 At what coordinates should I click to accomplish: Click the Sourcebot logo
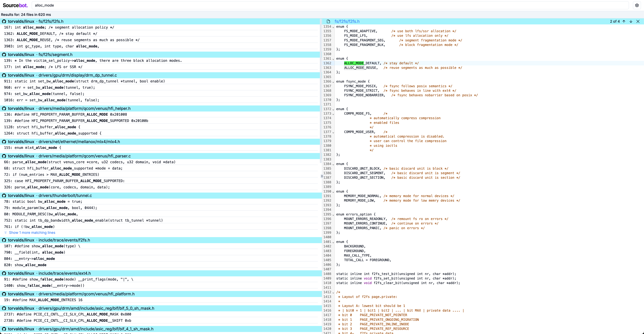coord(15,5)
